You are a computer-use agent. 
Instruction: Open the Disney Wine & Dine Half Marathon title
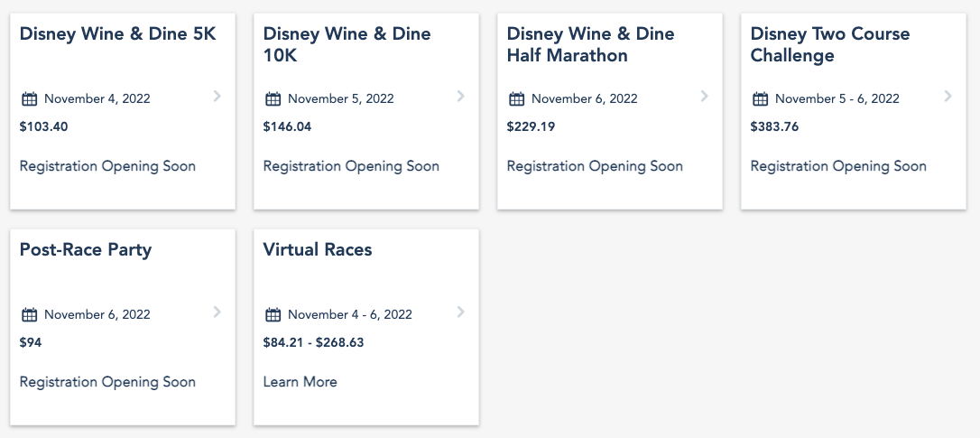(590, 45)
